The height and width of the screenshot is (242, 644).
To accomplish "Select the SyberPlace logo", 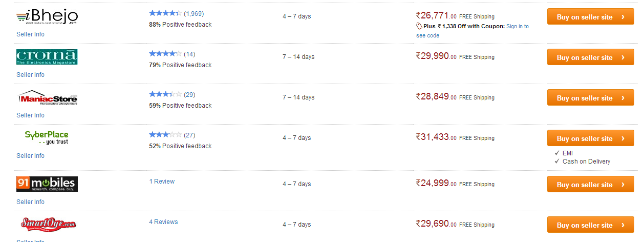I will 47,137.
